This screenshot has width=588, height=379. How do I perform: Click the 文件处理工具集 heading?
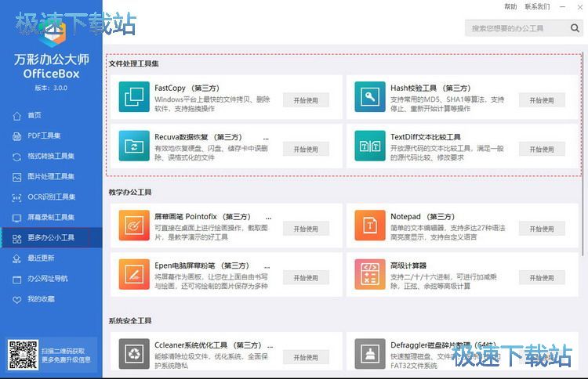coord(133,63)
